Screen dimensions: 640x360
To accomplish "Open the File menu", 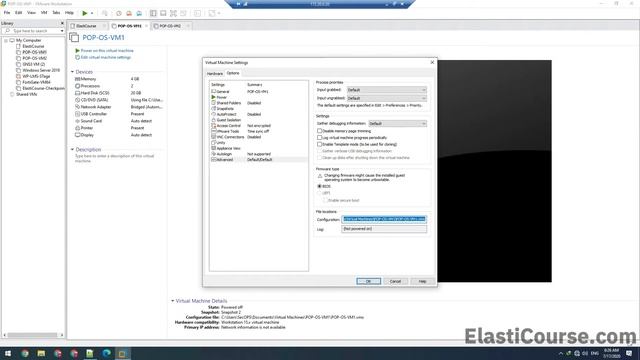I will [7, 13].
